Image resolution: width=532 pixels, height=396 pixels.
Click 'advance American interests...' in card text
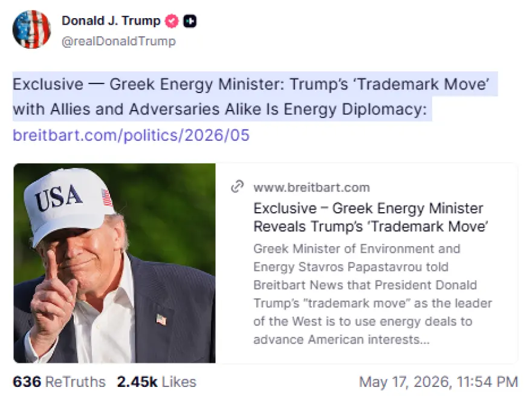[x=342, y=340]
